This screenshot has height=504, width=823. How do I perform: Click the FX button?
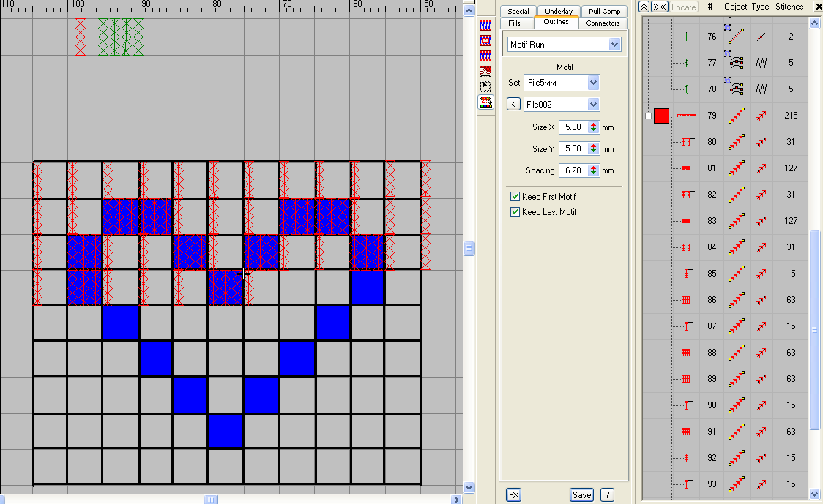point(514,494)
